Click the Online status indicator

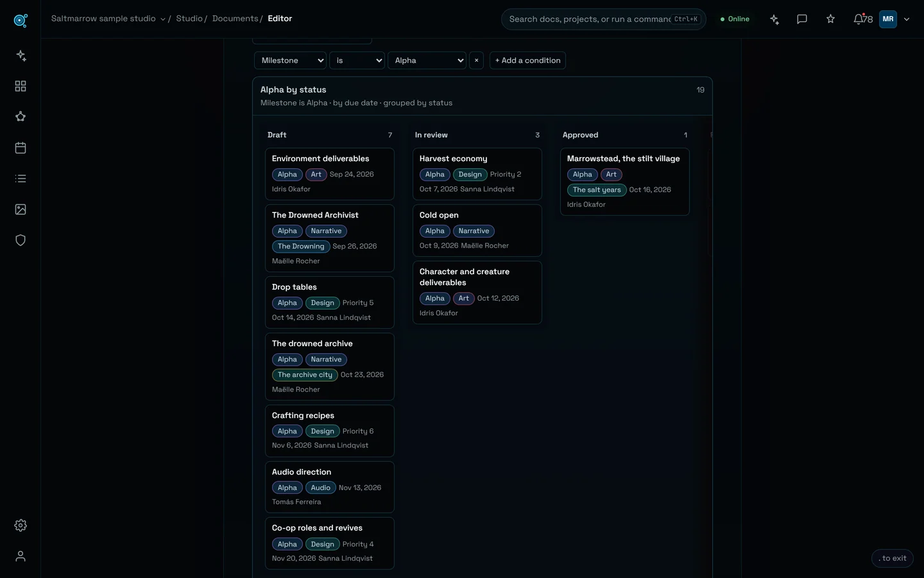tap(735, 19)
